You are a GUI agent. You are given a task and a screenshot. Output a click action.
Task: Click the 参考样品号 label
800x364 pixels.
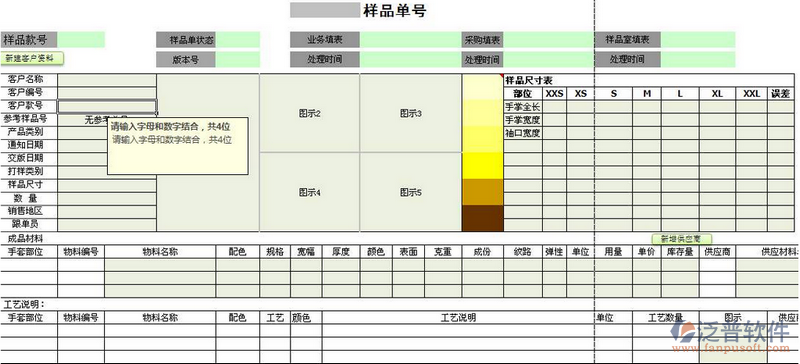pos(26,119)
